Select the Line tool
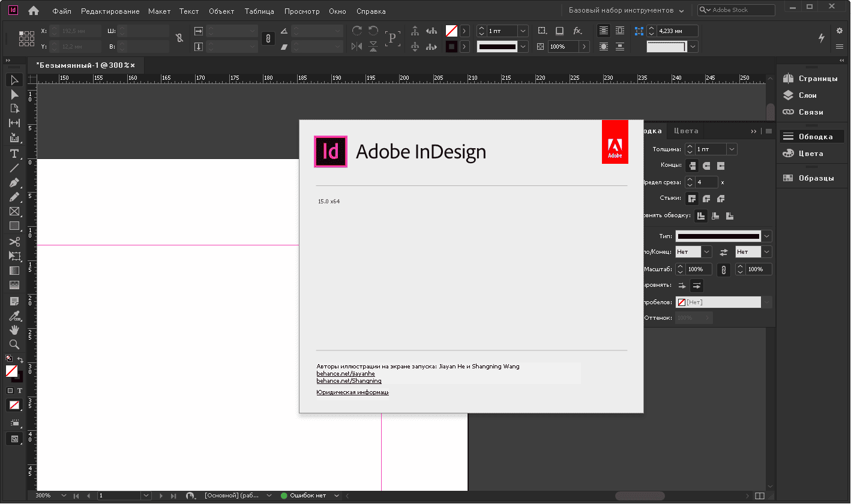Viewport: 851px width, 504px height. pos(14,168)
